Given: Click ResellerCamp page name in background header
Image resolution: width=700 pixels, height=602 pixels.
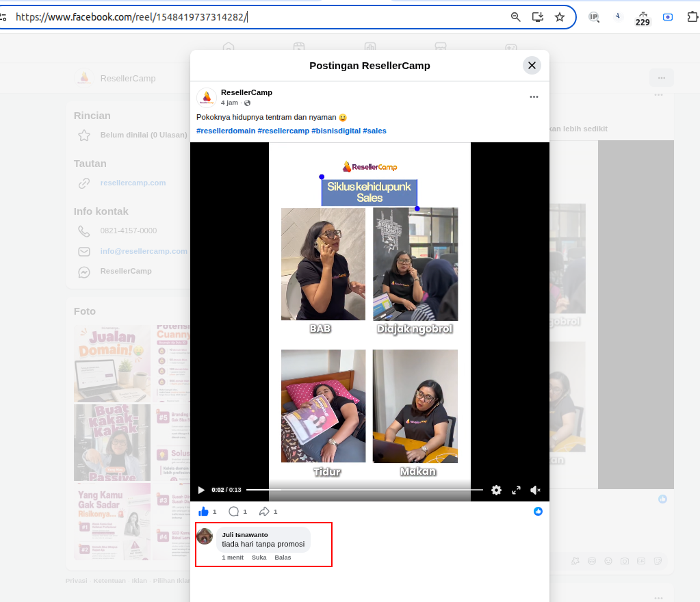Looking at the screenshot, I should click(128, 79).
